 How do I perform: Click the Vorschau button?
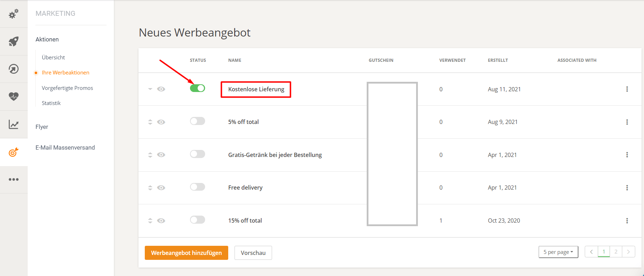253,253
